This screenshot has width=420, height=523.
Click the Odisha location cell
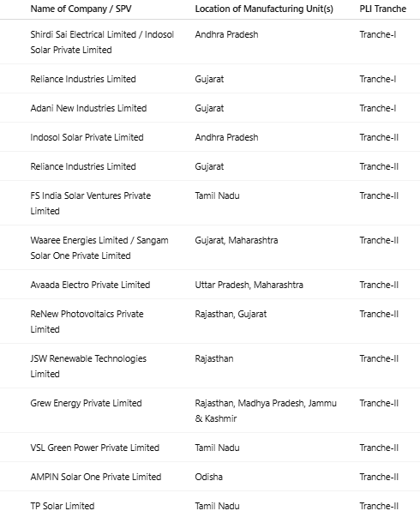[208, 477]
